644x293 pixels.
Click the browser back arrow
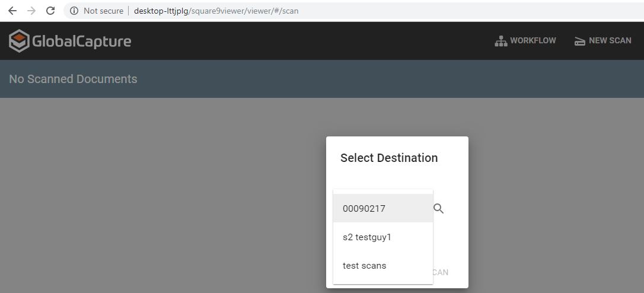(x=12, y=11)
